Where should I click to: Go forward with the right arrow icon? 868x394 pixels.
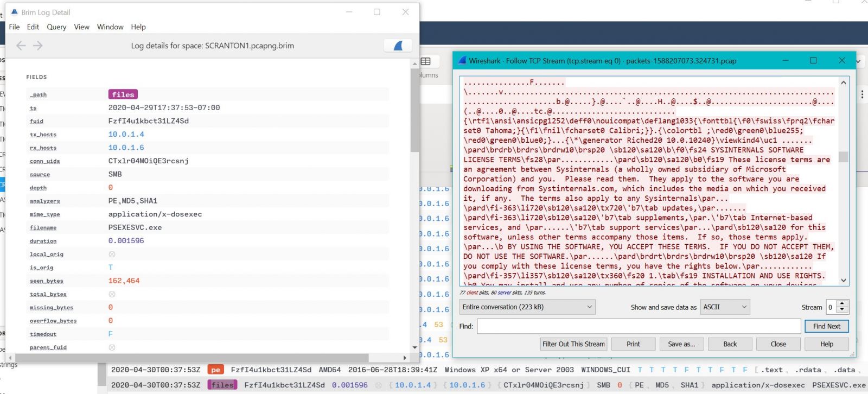point(37,46)
